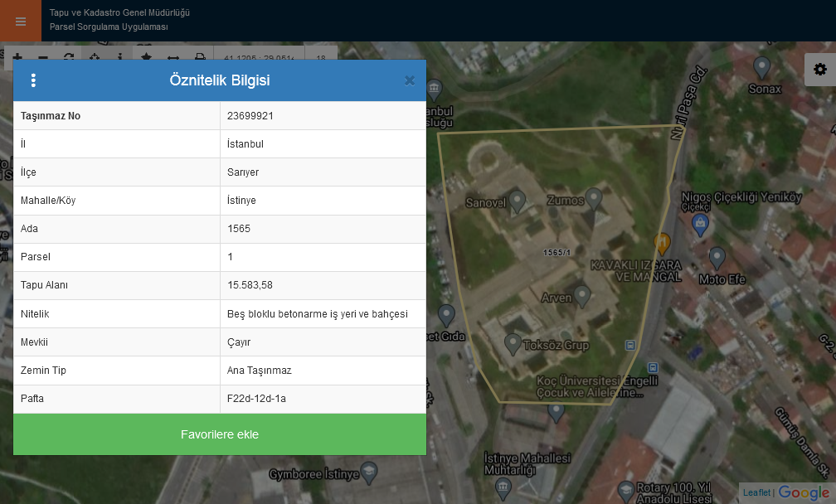Select the Moto Efe map pin
The image size is (836, 504).
click(x=717, y=258)
